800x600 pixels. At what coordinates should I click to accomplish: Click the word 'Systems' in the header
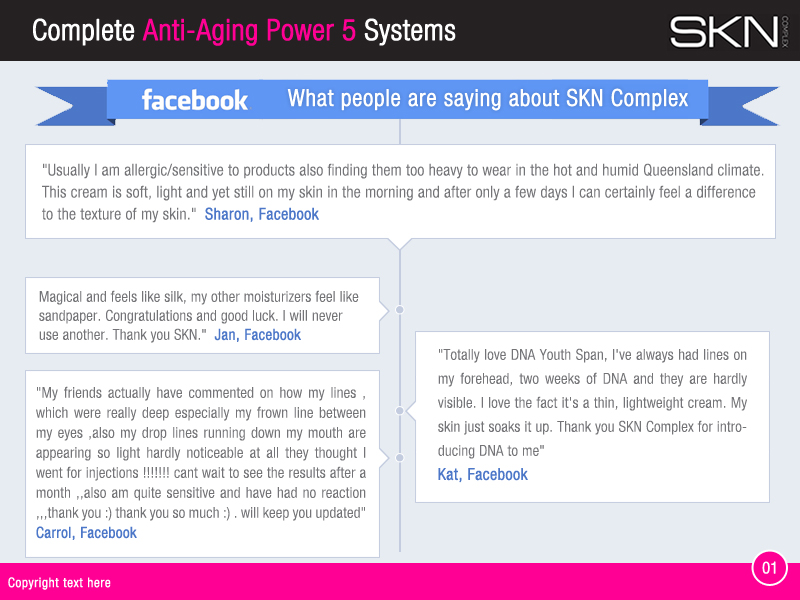point(410,31)
